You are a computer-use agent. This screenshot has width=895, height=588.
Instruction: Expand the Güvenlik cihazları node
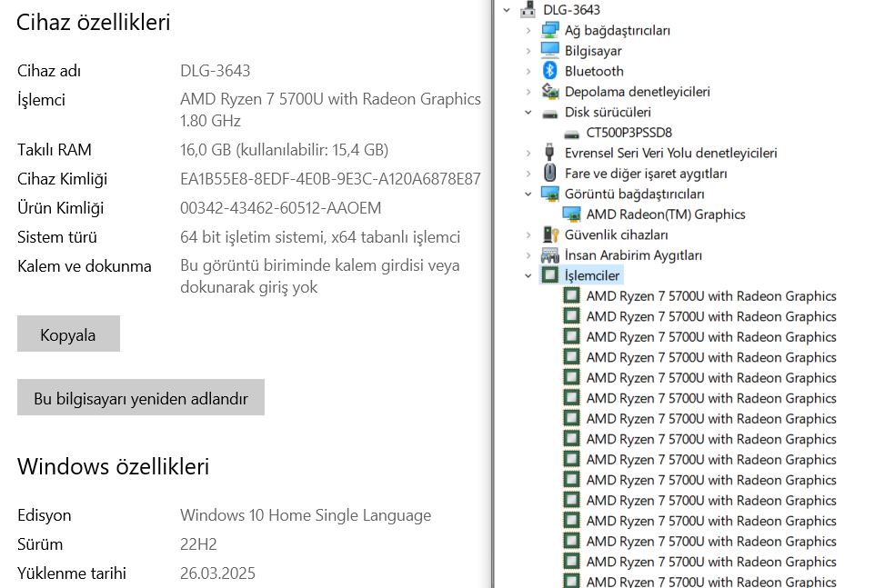click(x=528, y=234)
